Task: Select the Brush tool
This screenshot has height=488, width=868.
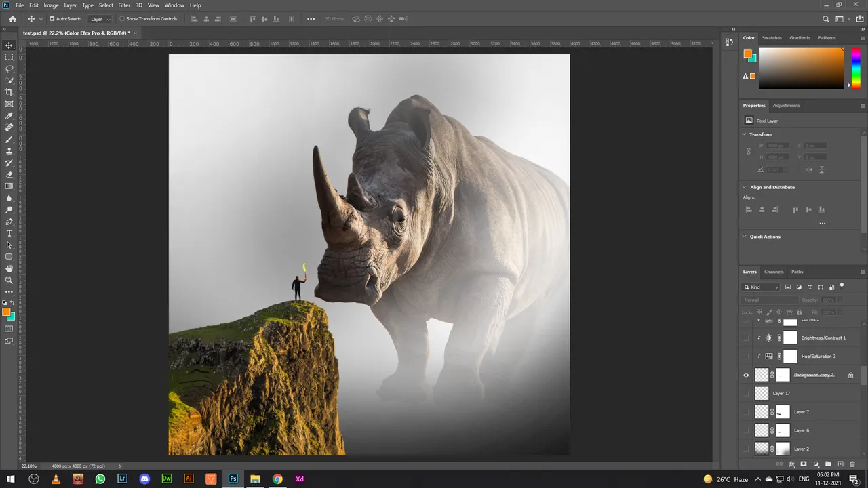Action: tap(9, 139)
